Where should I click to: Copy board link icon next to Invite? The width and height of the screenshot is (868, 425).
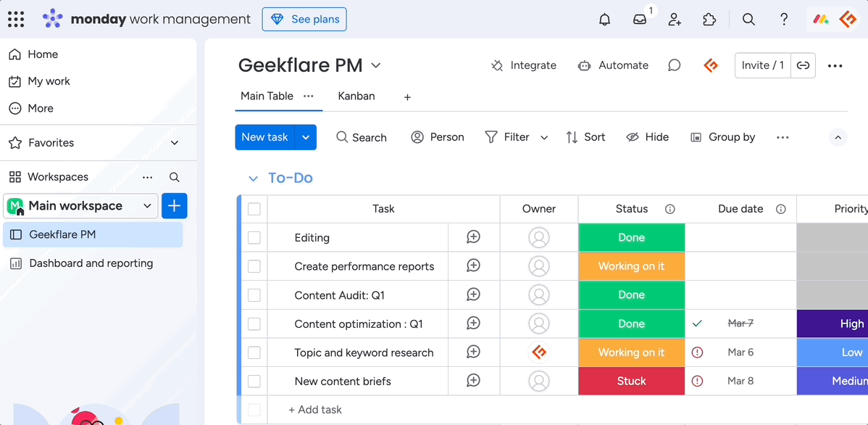click(x=803, y=65)
